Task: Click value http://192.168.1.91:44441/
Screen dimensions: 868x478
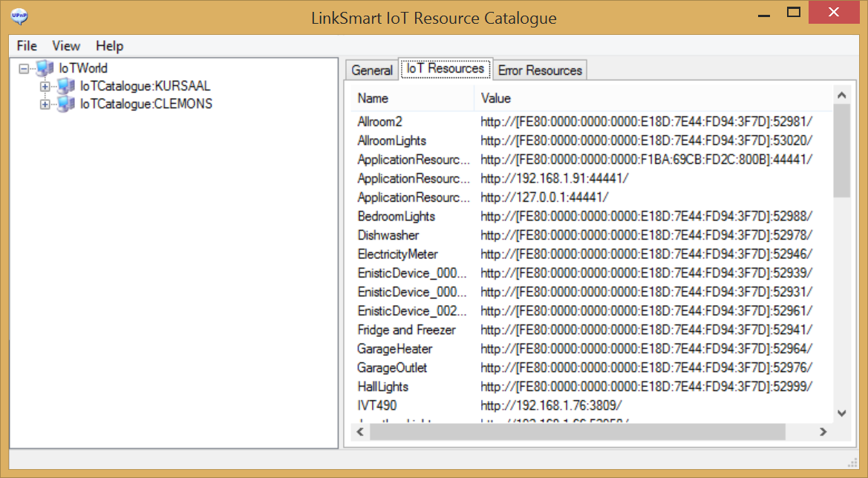Action: coord(555,178)
